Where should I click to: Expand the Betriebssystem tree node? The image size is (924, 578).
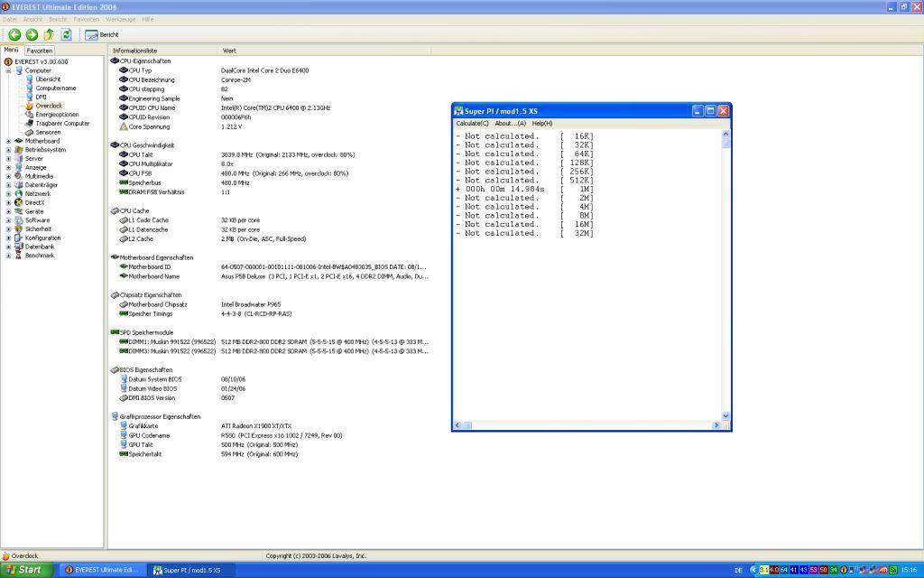click(x=8, y=150)
